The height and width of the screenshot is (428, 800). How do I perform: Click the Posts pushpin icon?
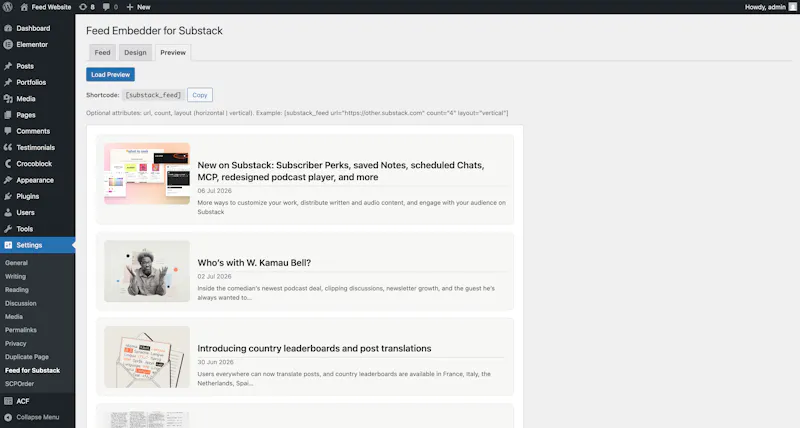click(x=8, y=66)
